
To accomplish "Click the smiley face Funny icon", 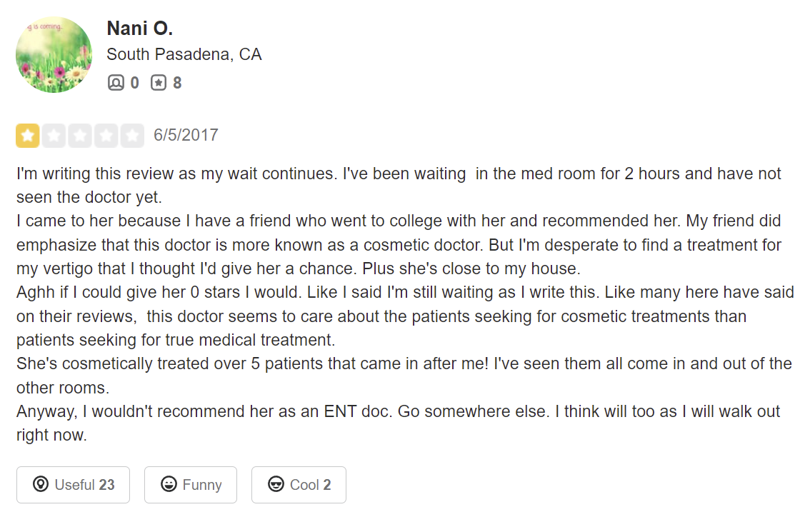I will [x=169, y=485].
